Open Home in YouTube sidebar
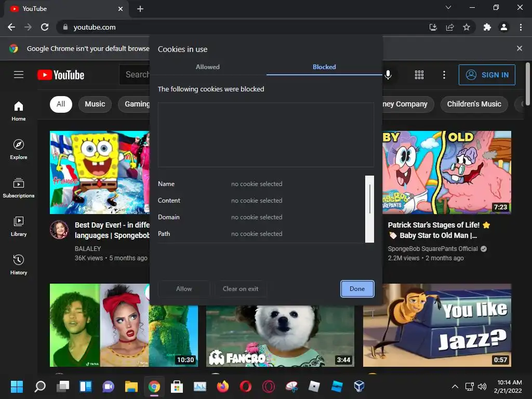 click(x=19, y=111)
